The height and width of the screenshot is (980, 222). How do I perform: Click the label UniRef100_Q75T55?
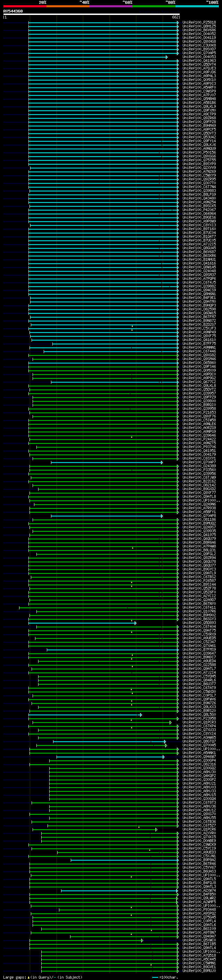(199, 160)
